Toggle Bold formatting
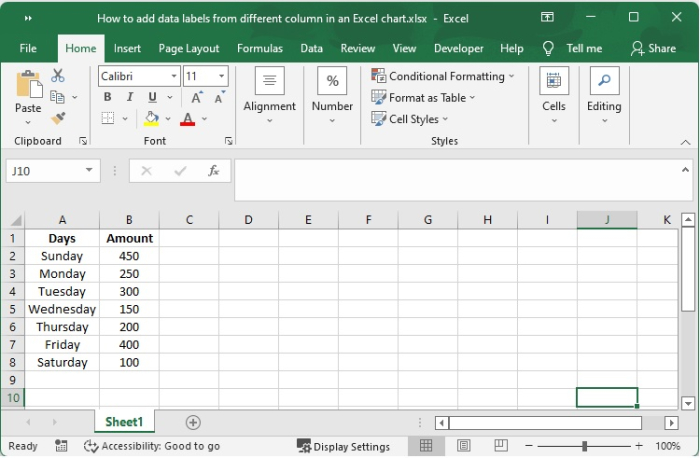 (108, 97)
